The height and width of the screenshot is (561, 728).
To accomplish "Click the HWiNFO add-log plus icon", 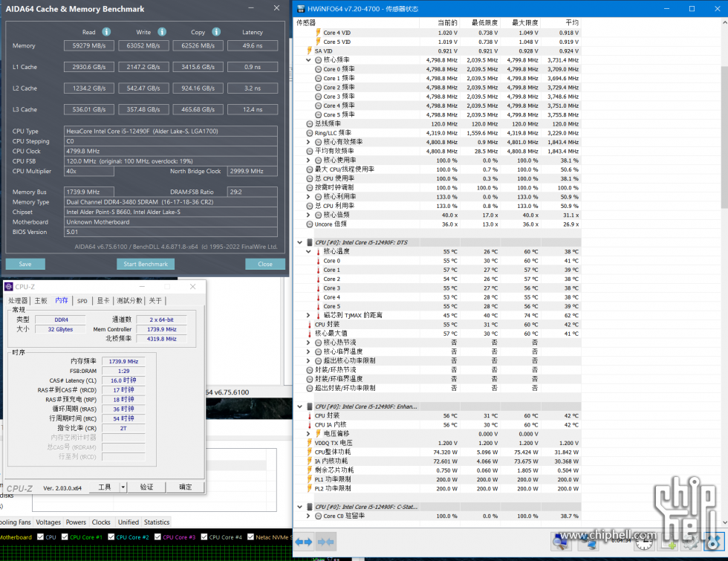I will (669, 542).
